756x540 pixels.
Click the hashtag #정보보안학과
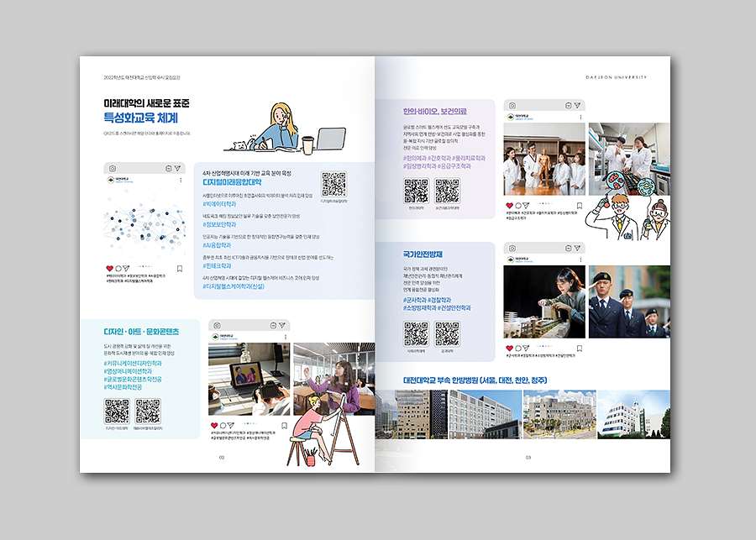pos(220,225)
